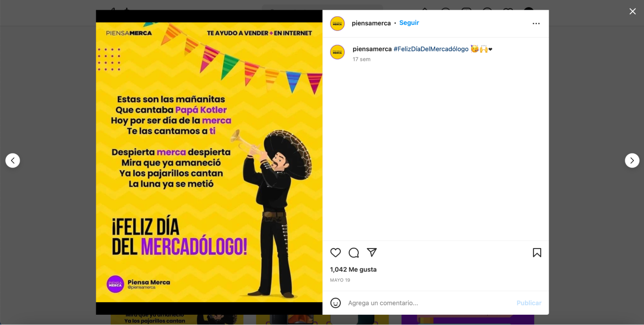
Task: Open emoji picker in comment box
Action: tap(335, 303)
